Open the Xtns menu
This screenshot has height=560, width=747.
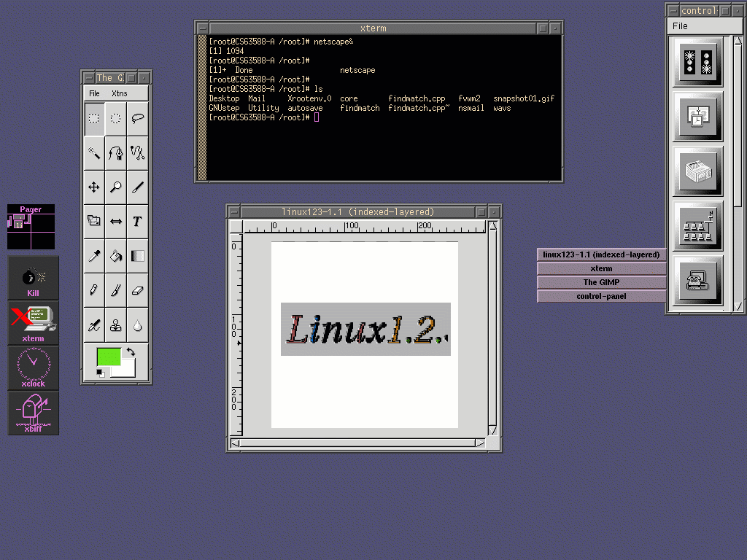click(x=119, y=93)
